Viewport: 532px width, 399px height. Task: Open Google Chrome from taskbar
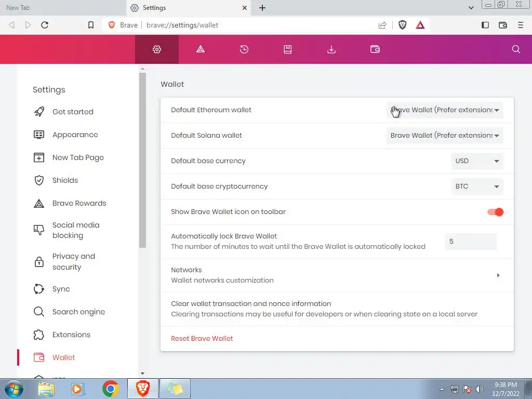(110, 389)
